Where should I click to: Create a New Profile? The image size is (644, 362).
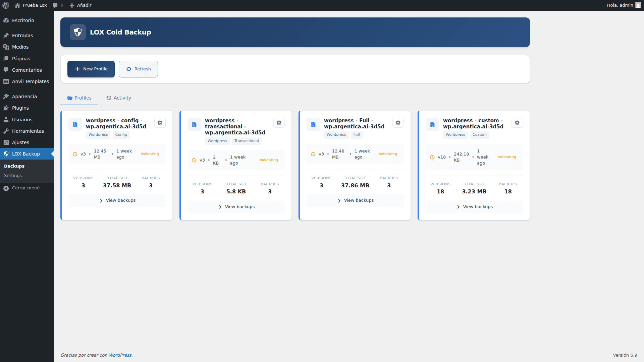[91, 69]
